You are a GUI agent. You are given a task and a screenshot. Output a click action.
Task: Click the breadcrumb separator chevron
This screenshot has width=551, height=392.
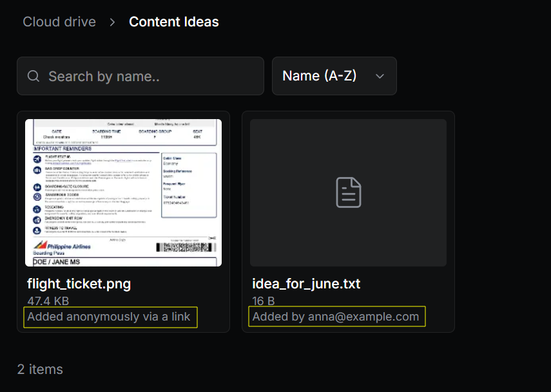point(112,22)
